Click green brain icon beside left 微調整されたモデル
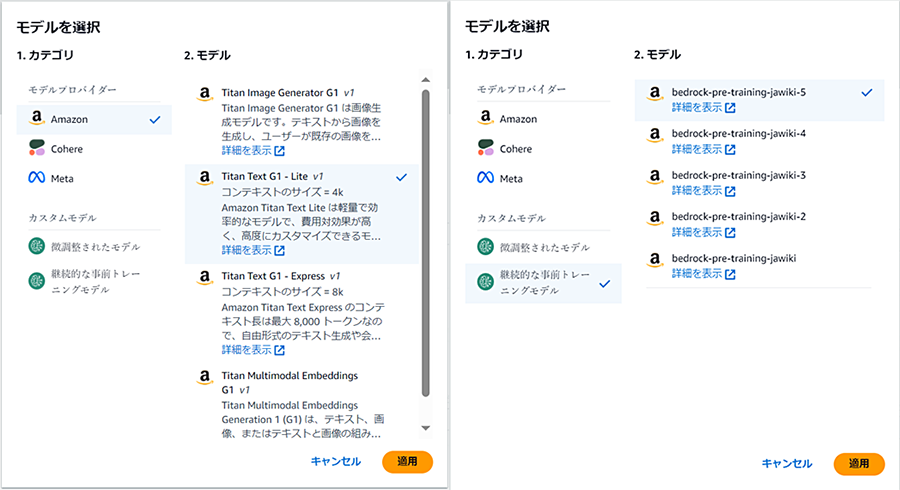Image resolution: width=900 pixels, height=490 pixels. (x=37, y=246)
